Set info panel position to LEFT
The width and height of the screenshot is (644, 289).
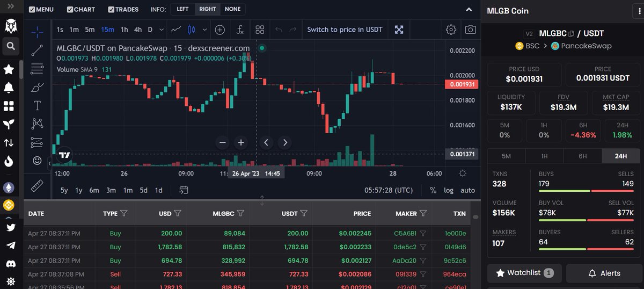(182, 9)
